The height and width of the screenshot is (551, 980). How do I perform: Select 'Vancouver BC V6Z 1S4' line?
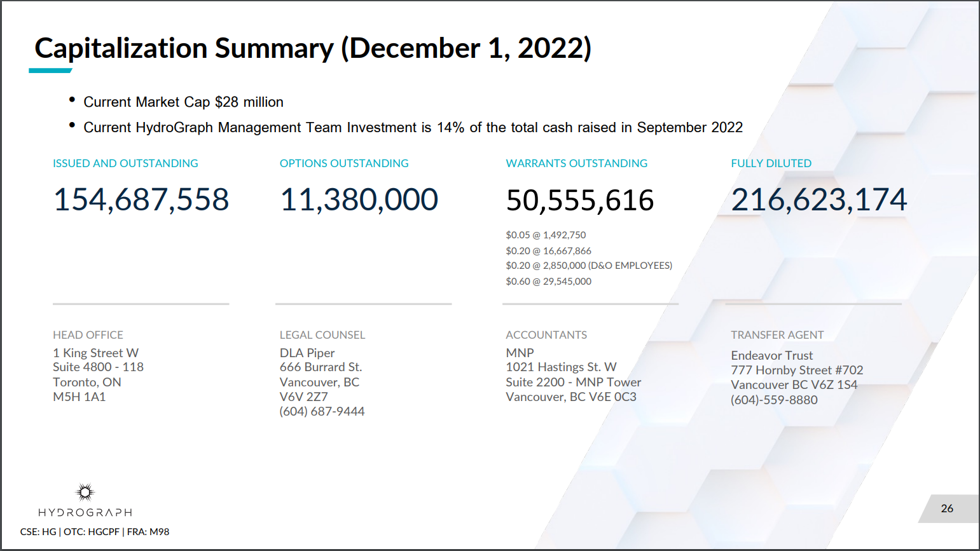(794, 384)
